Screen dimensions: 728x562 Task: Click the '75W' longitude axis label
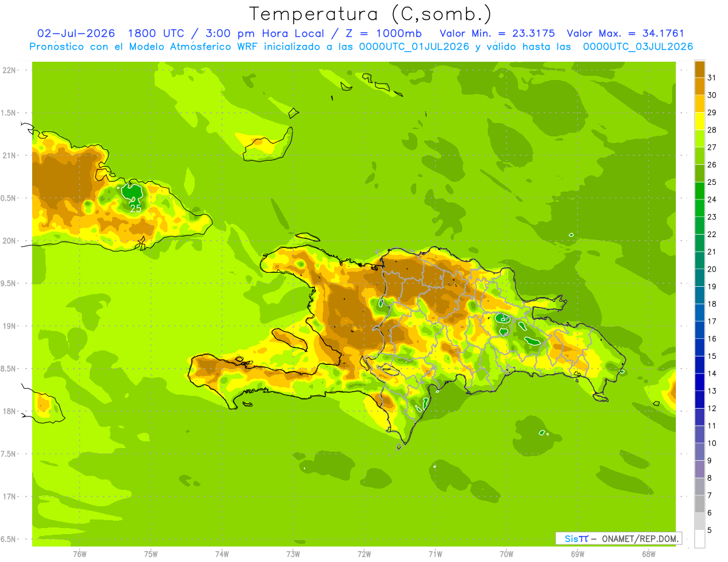click(x=150, y=554)
